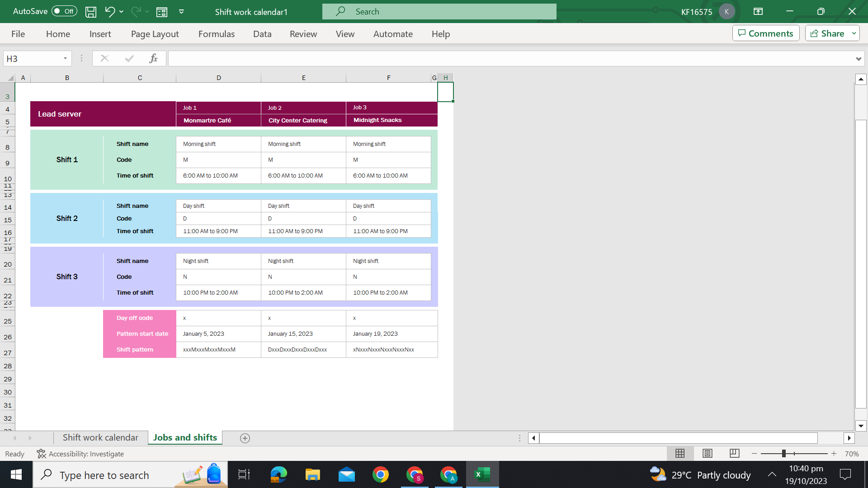Click the Share button
Image resolution: width=868 pixels, height=488 pixels.
(x=827, y=33)
